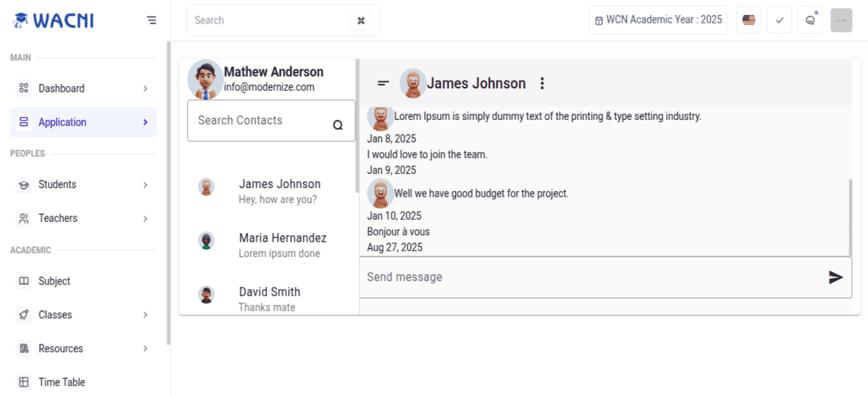This screenshot has height=395, width=868.
Task: Open the WCN Academic Year 2025 selector
Action: (658, 21)
